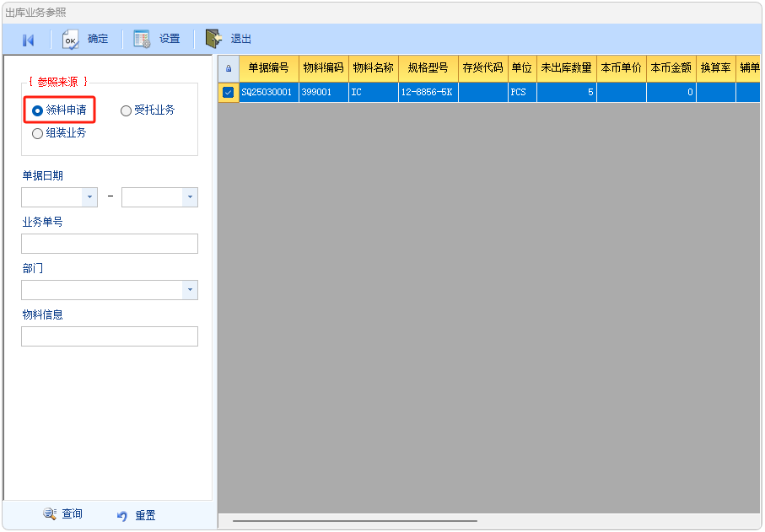Open the settings grid icon
Image resolution: width=765 pixels, height=532 pixels.
tap(142, 39)
